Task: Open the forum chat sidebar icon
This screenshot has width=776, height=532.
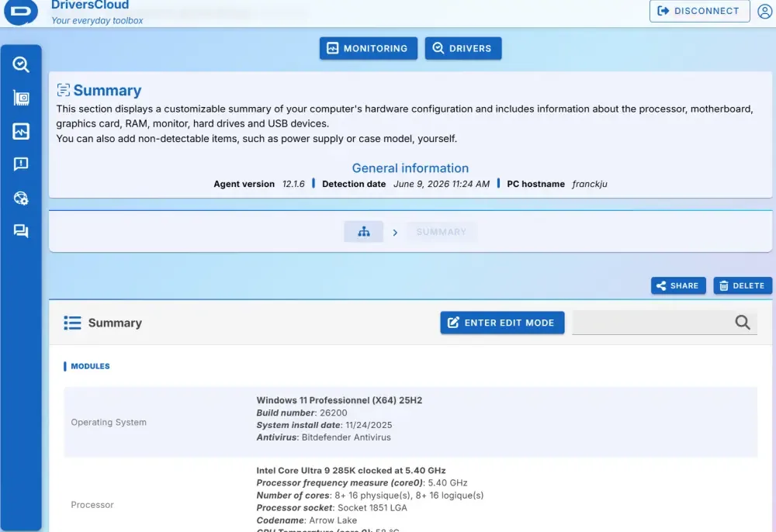Action: click(x=21, y=231)
